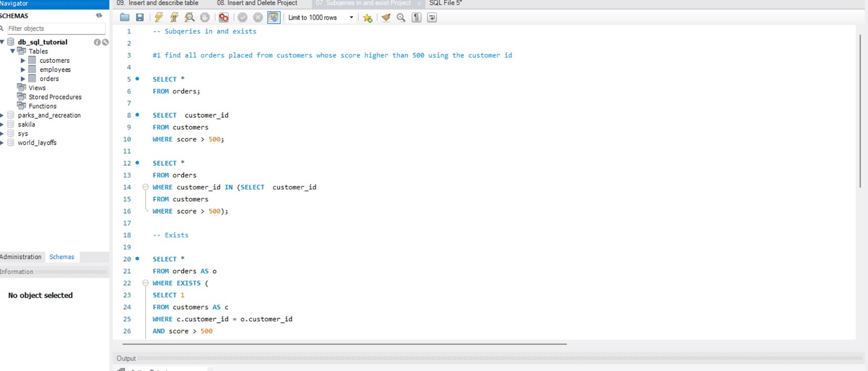This screenshot has width=868, height=371.
Task: Stop query execution with the hand icon
Action: 205,18
